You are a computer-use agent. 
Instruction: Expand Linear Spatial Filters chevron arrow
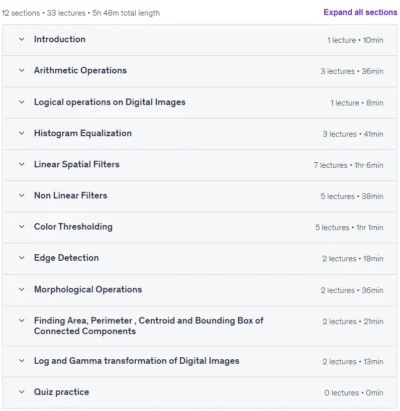point(22,164)
